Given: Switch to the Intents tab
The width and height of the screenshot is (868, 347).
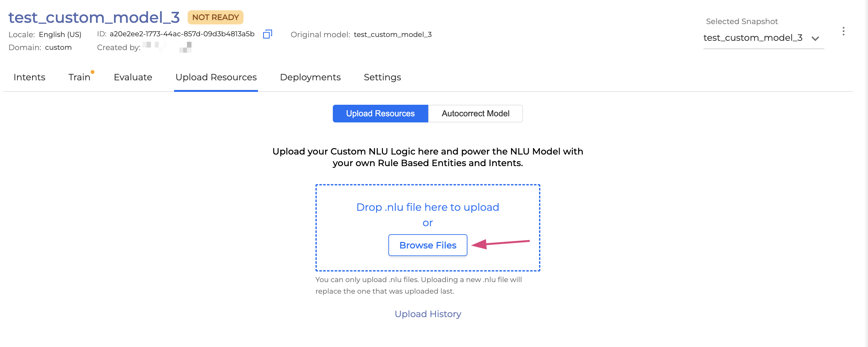Looking at the screenshot, I should 29,77.
